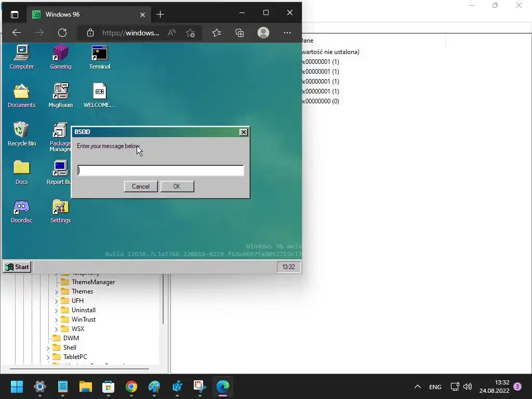Show hidden system tray icons

point(418,387)
